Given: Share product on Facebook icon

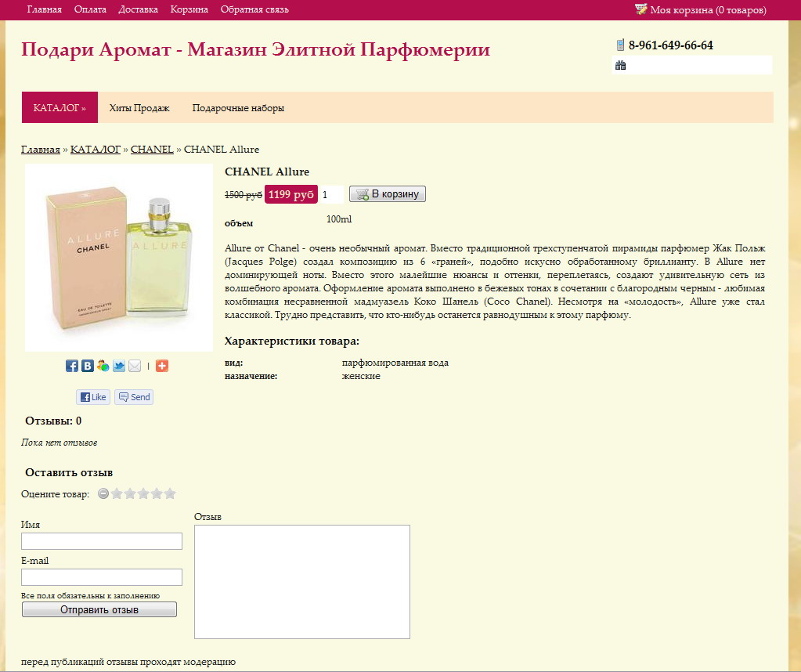Looking at the screenshot, I should (x=72, y=366).
